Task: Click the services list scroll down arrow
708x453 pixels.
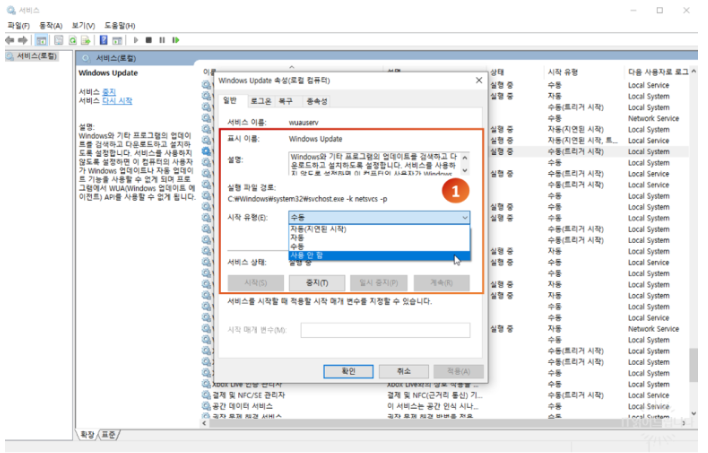Action: (694, 413)
